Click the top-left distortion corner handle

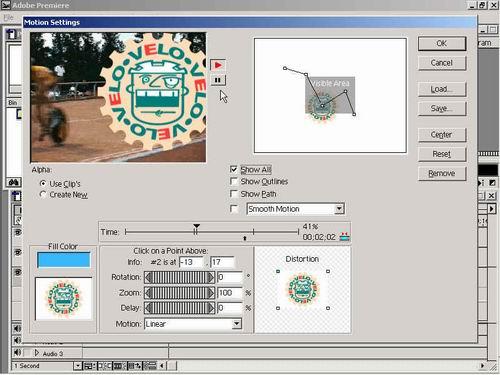pyautogui.click(x=278, y=272)
